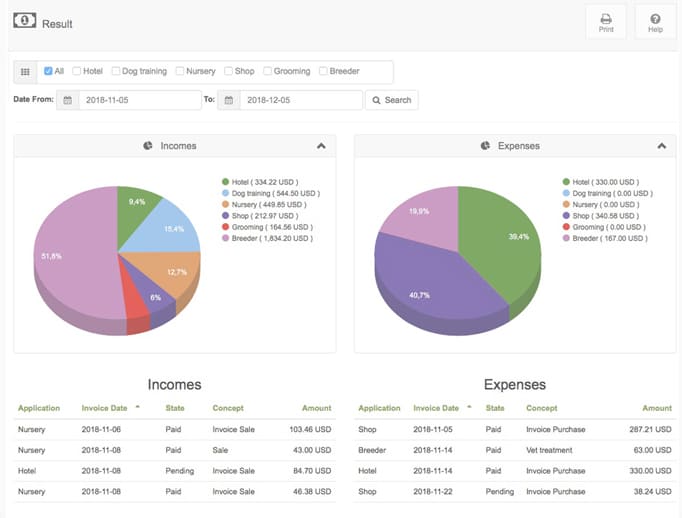Open Help via the question mark icon
The image size is (682, 518).
coord(655,23)
